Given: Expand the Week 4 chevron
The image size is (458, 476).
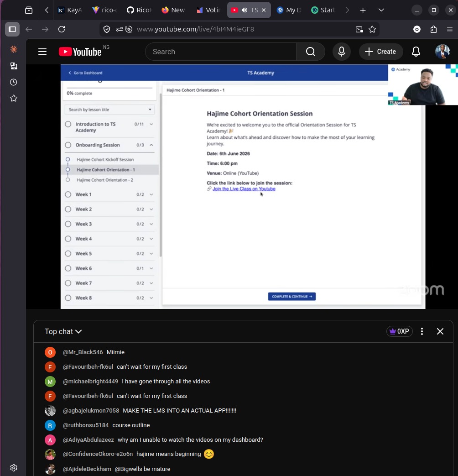Looking at the screenshot, I should 151,239.
